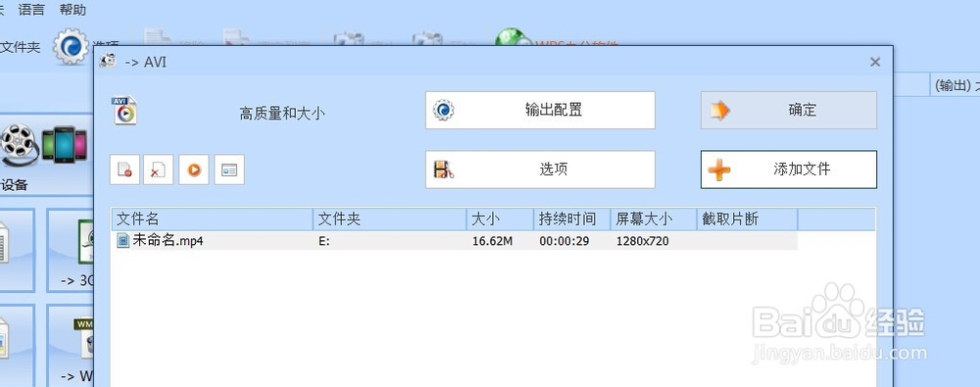Open the 帮助 menu in main window
Screen dimensions: 980x387
(x=73, y=10)
